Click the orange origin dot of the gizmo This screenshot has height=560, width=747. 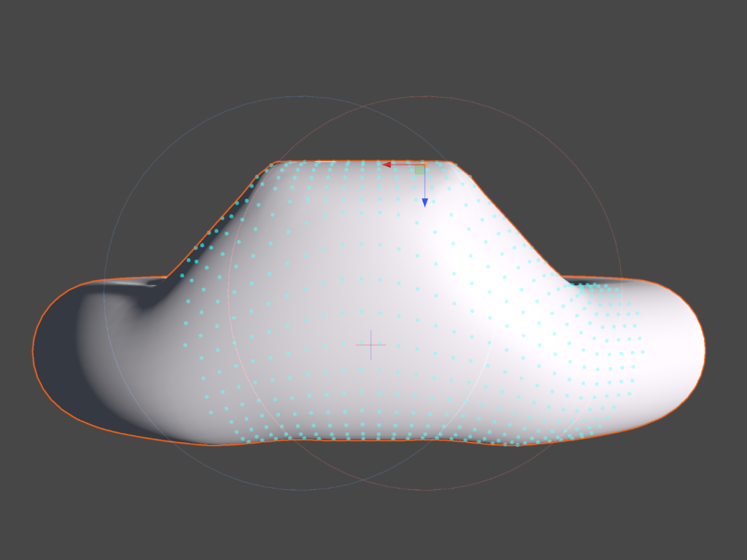pos(425,164)
